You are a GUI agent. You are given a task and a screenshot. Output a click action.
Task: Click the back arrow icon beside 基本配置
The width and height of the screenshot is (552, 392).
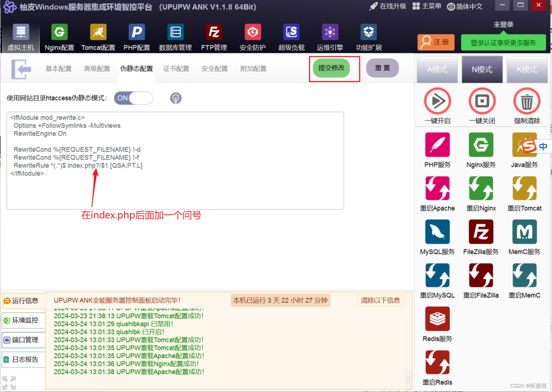(21, 69)
